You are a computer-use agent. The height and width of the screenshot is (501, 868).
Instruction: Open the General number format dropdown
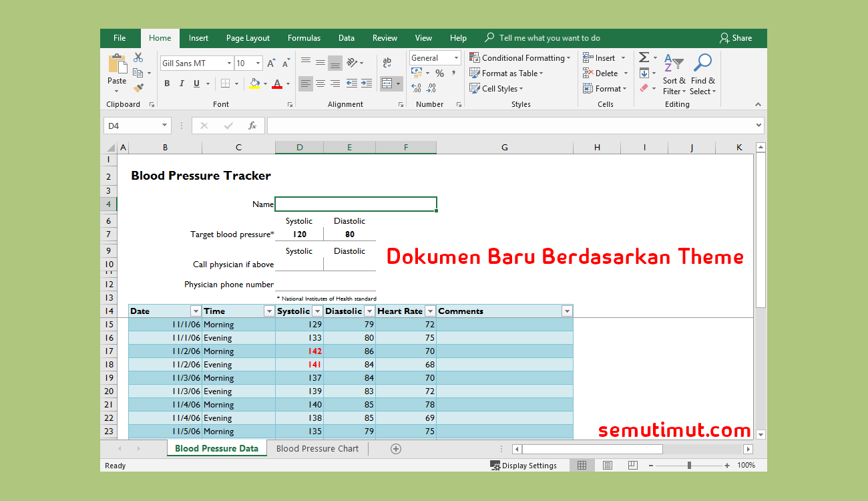pos(456,58)
